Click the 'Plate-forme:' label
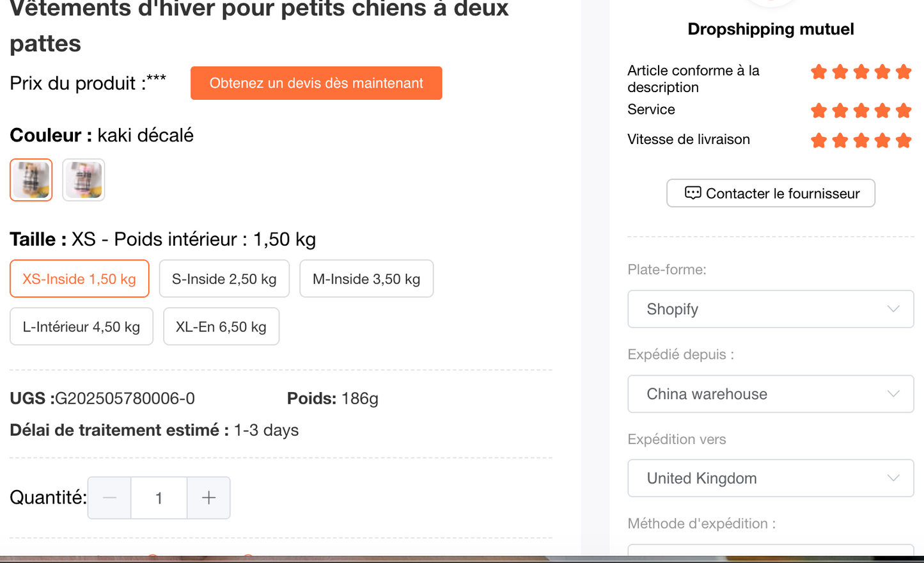This screenshot has height=563, width=924. pyautogui.click(x=667, y=269)
